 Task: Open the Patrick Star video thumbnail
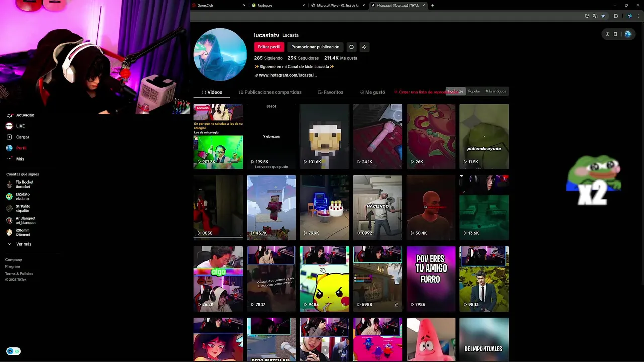(x=431, y=339)
